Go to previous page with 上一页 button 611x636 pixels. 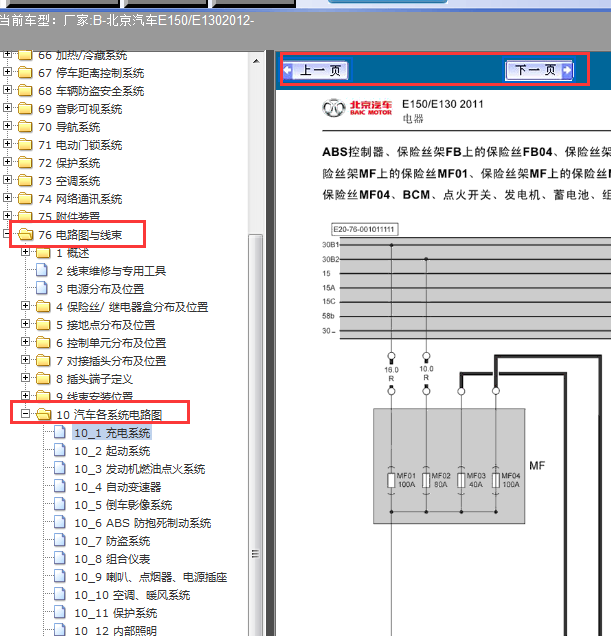coord(315,71)
